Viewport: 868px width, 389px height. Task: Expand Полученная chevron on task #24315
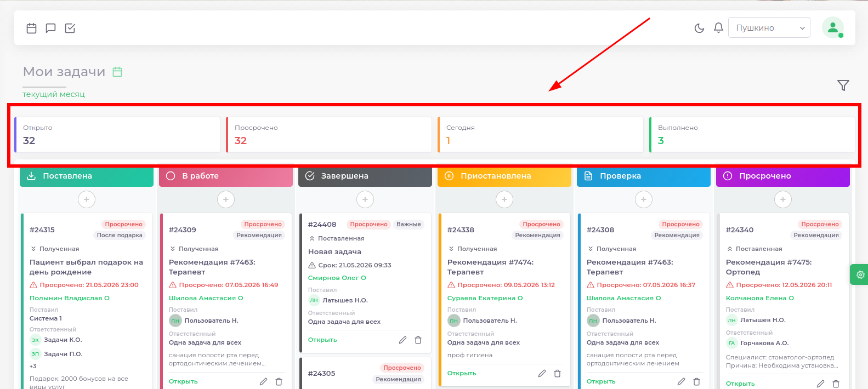33,249
